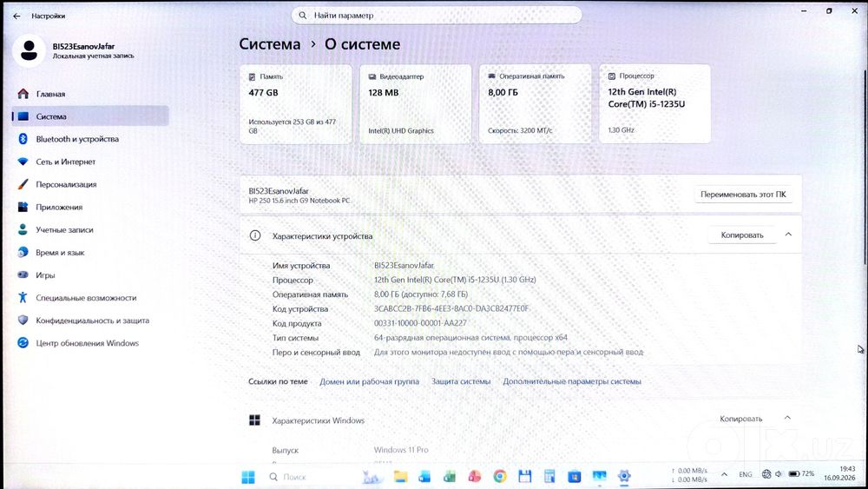
Task: Switch the ENG input language indicator
Action: pos(746,474)
